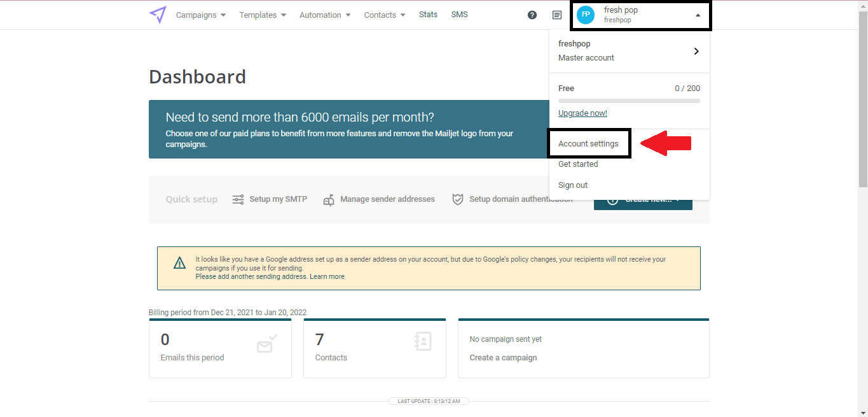Click the Upgrade now! link
Viewport: 868px width, 417px height.
[x=582, y=113]
